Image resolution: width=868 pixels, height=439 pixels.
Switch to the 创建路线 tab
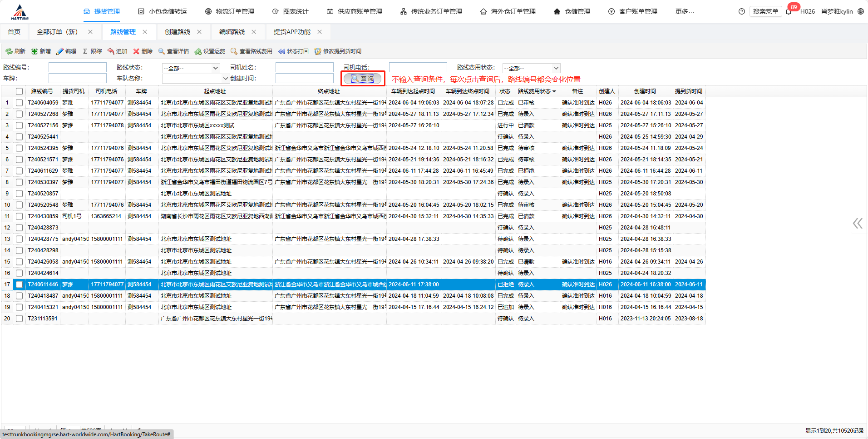point(178,32)
